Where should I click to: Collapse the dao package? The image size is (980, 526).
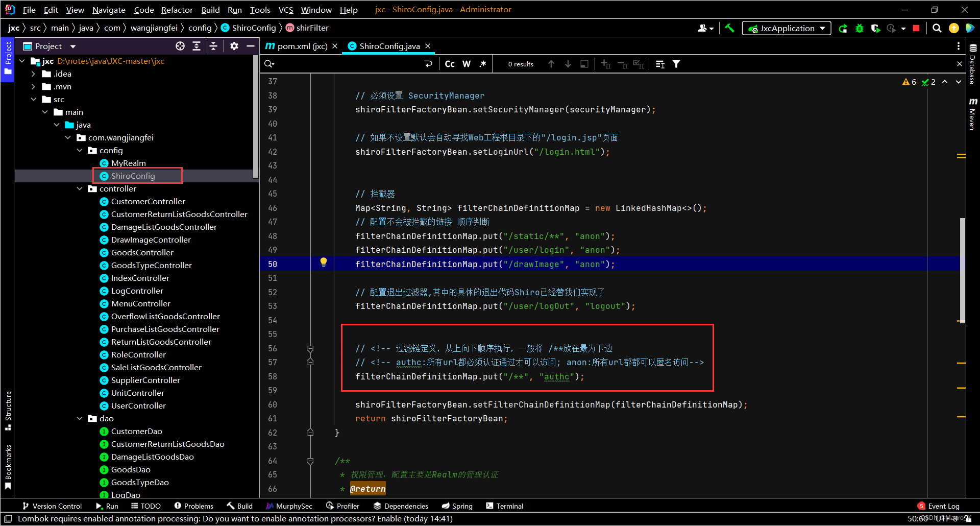click(x=79, y=418)
